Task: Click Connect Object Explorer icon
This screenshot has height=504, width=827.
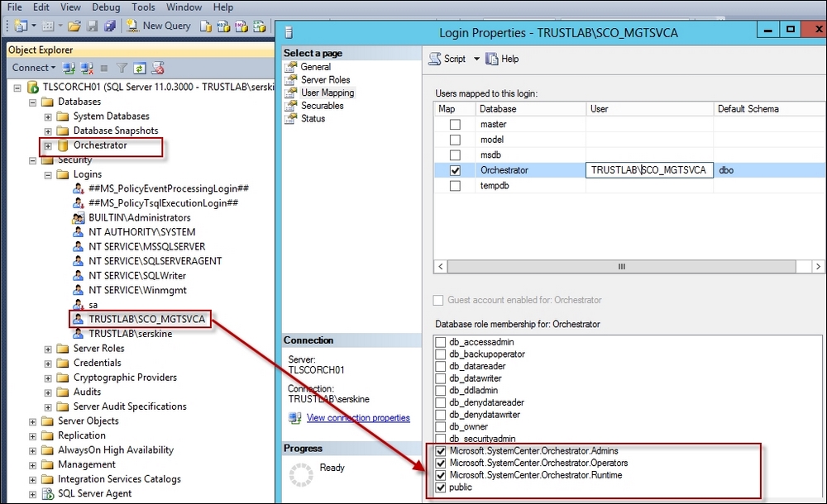Action: point(69,68)
